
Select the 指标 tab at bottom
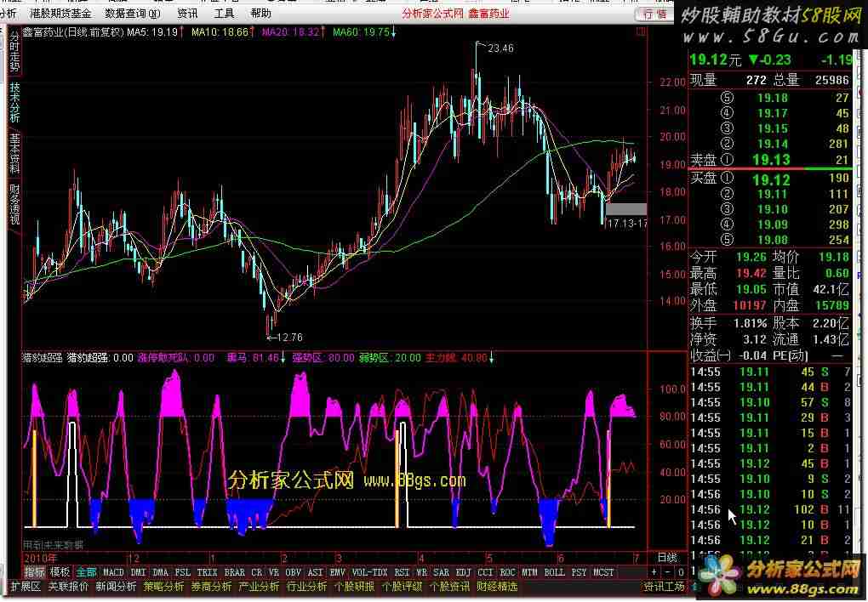(x=34, y=572)
